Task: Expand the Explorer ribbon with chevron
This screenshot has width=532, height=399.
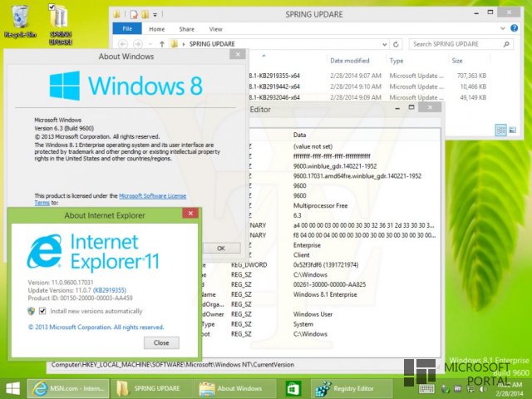Action: click(x=503, y=28)
